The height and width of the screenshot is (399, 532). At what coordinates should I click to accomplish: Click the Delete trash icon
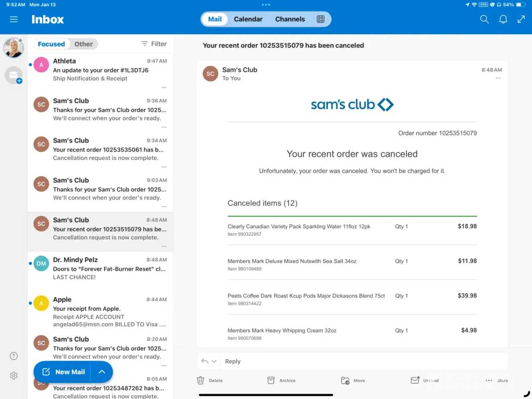point(201,380)
